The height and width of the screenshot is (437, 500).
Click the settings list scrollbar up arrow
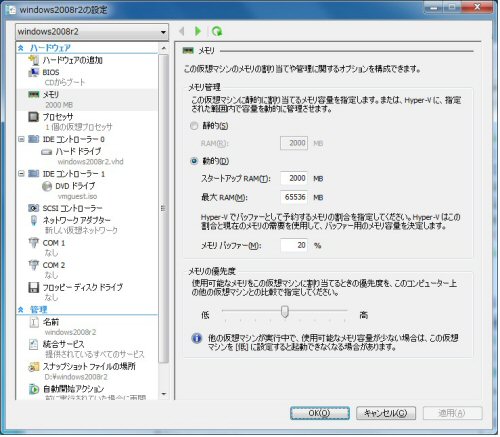click(x=163, y=49)
